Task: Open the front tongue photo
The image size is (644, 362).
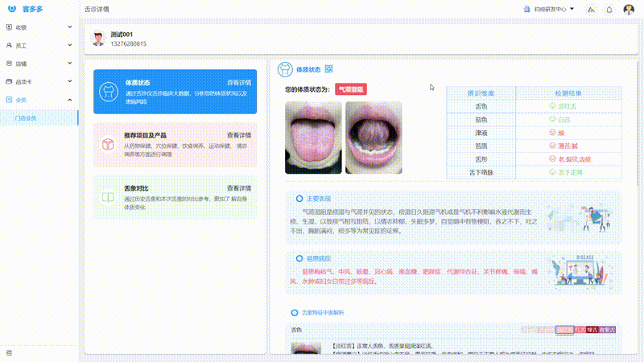Action: pos(313,138)
